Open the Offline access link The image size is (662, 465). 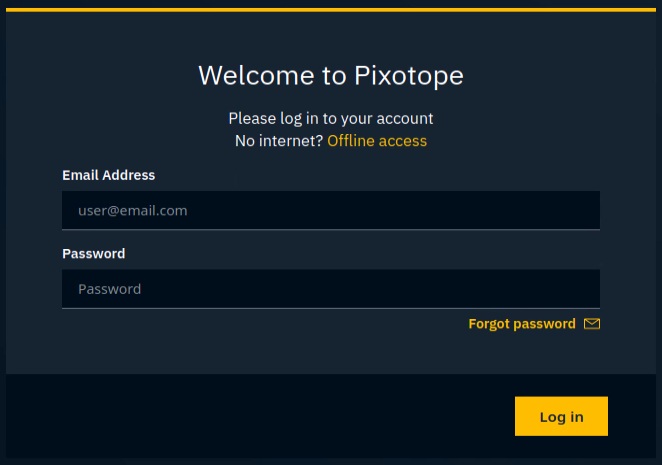coord(377,141)
